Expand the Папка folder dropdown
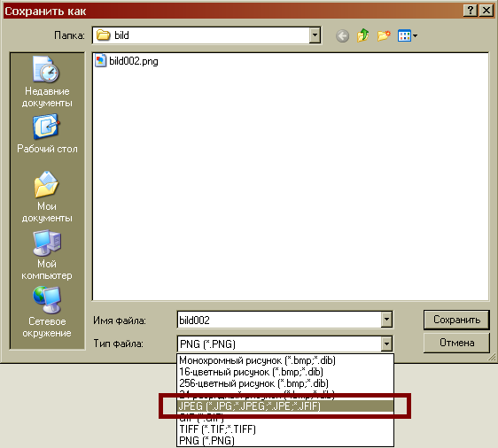Viewport: 498px width, 448px height. coord(315,35)
